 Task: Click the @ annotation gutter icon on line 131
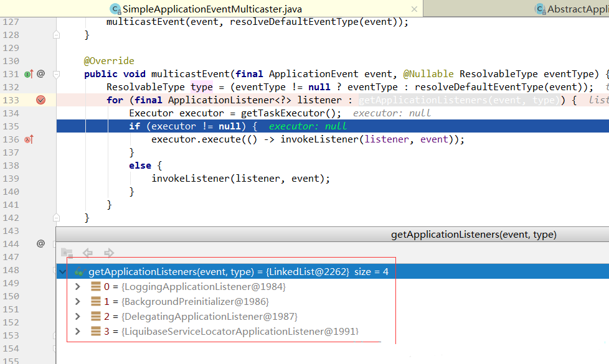(41, 74)
